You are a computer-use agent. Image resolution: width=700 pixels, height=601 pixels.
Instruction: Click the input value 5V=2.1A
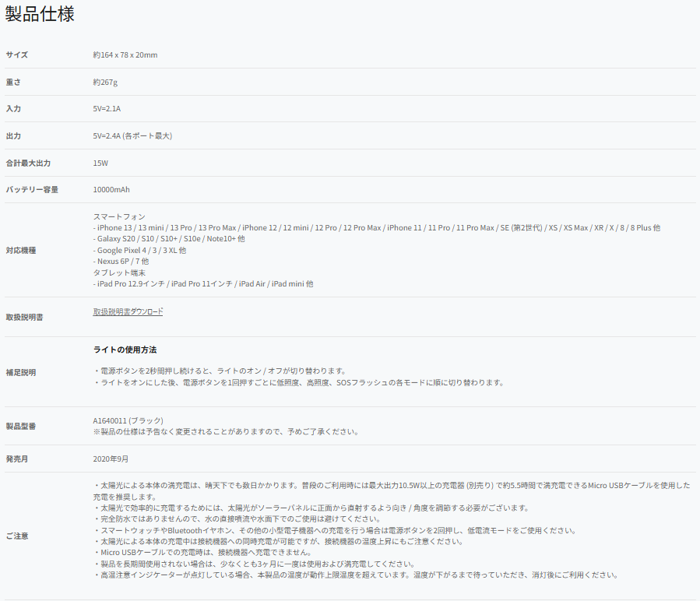(107, 108)
